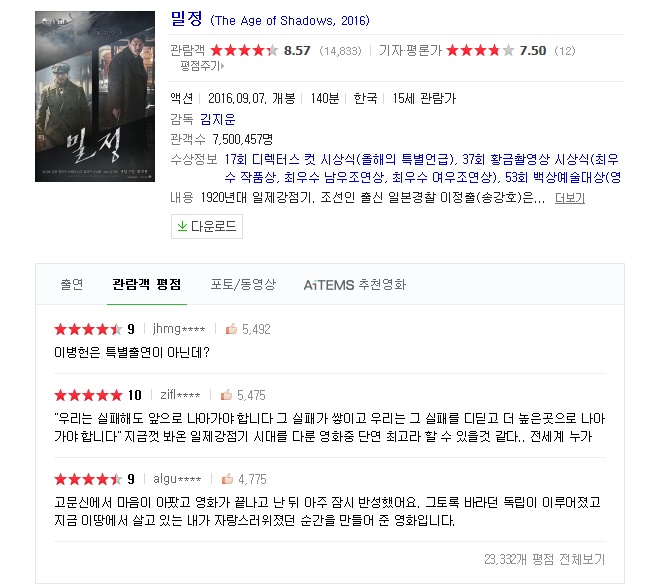Click the audience rating red stars
This screenshot has height=584, width=660.
[x=244, y=51]
